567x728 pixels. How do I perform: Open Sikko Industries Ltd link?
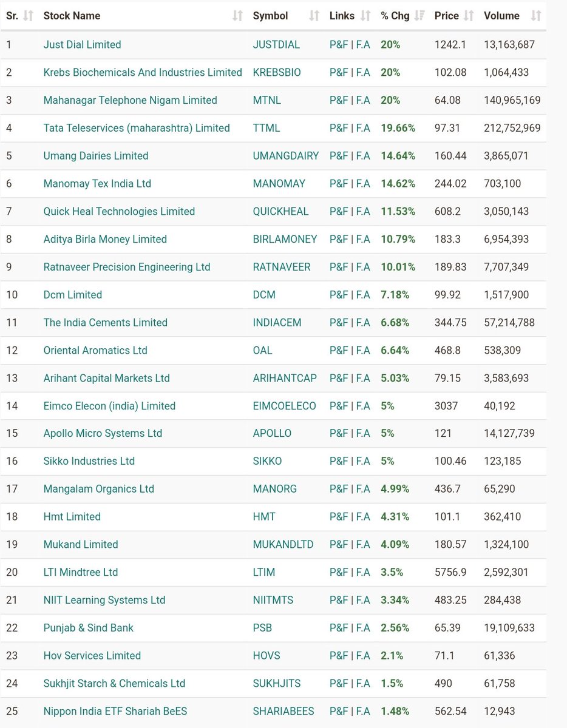[89, 461]
